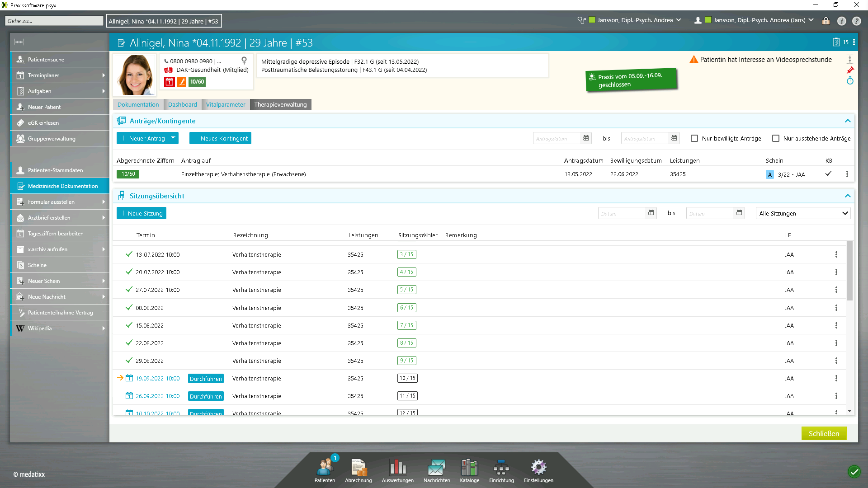Open the Alle Sitzungen dropdown

click(803, 213)
